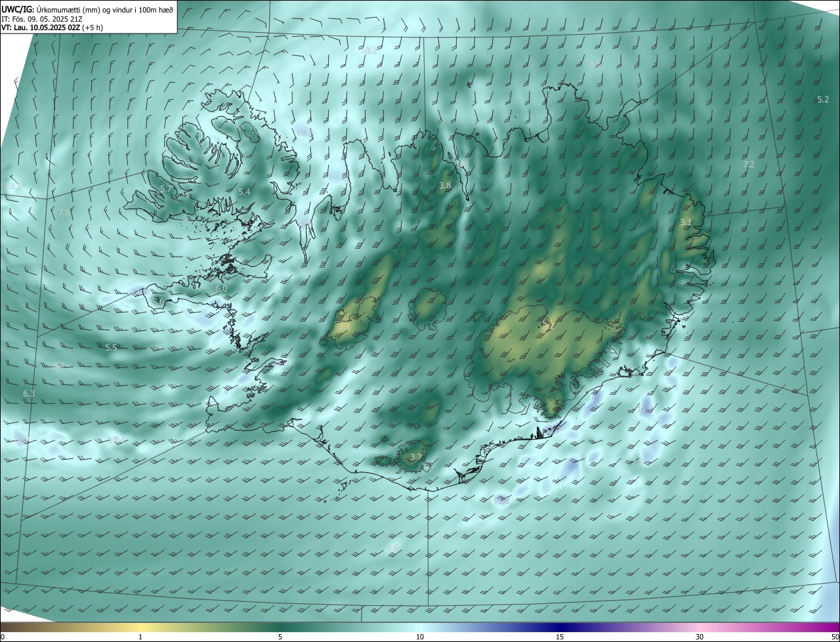Click the 0 tick on the color scale
The width and height of the screenshot is (840, 642).
tap(3, 637)
